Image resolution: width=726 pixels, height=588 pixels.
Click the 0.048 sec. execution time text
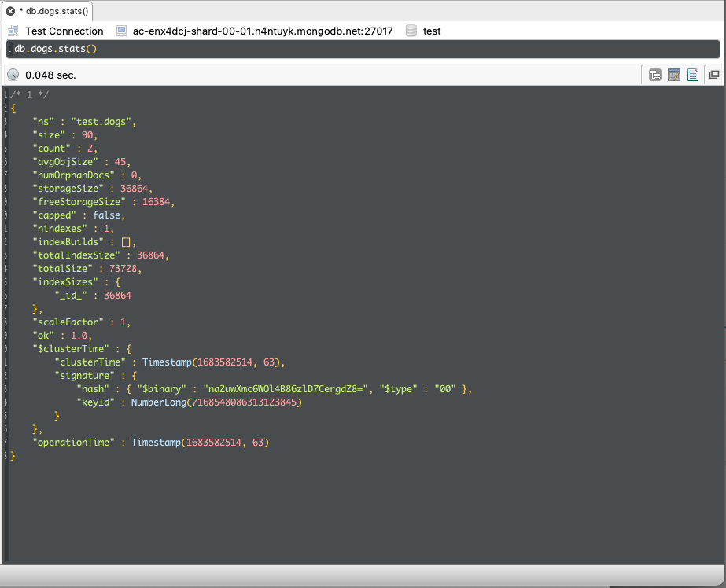pos(50,75)
